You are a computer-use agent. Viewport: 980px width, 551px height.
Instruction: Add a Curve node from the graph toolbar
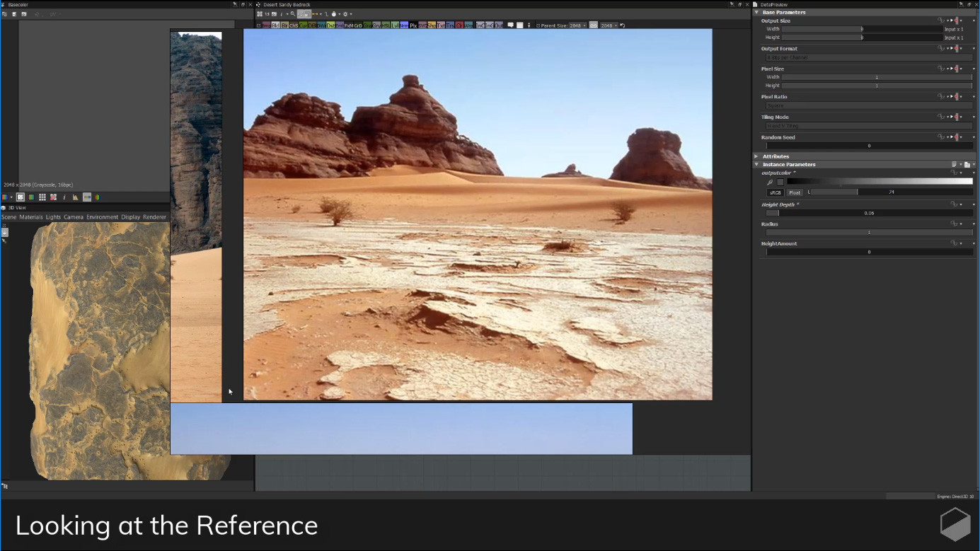[x=303, y=25]
